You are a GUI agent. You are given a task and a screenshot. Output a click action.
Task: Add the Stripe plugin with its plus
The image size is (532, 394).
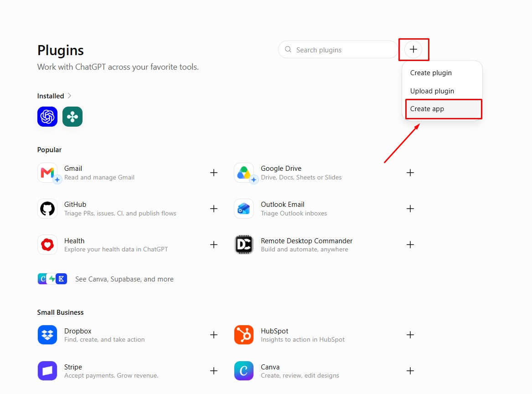[214, 371]
